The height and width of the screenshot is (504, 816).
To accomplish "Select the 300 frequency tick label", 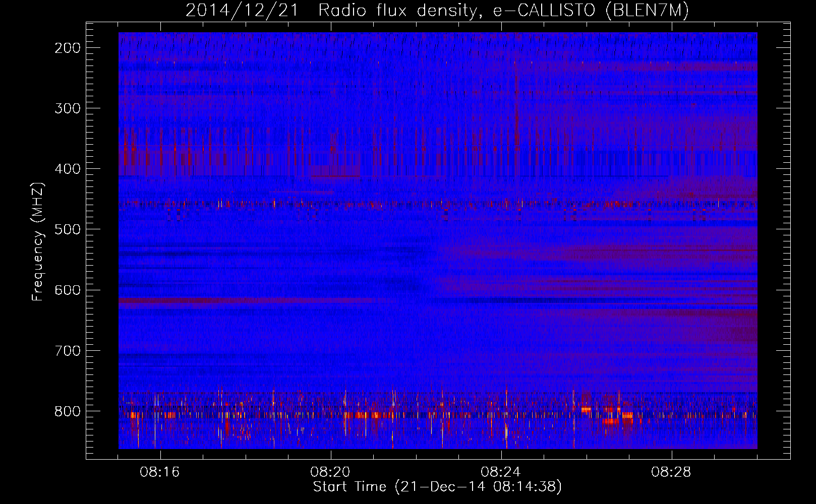I will (x=68, y=108).
